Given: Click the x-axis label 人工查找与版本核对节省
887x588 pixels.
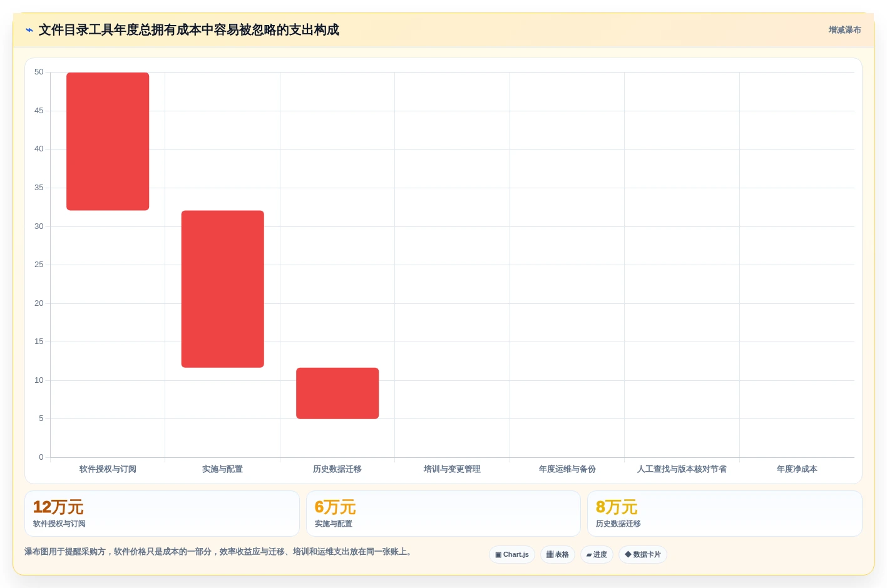Looking at the screenshot, I should click(x=682, y=469).
